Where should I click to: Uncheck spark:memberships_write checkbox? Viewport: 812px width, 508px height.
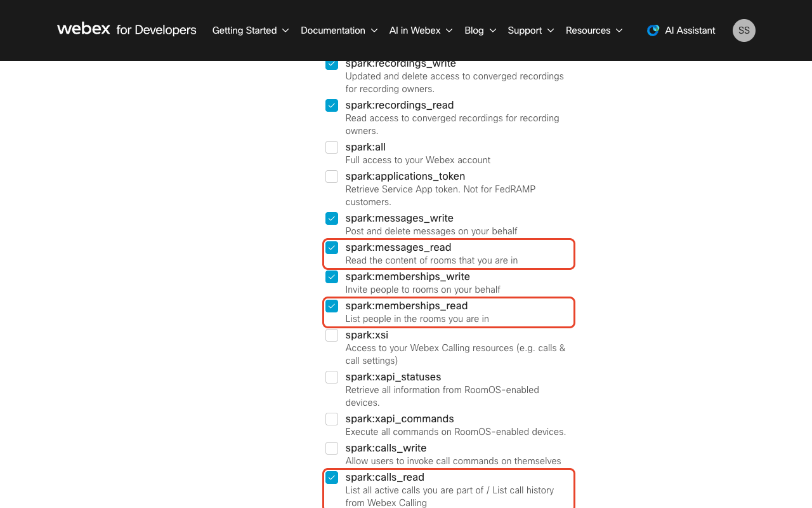click(x=332, y=277)
